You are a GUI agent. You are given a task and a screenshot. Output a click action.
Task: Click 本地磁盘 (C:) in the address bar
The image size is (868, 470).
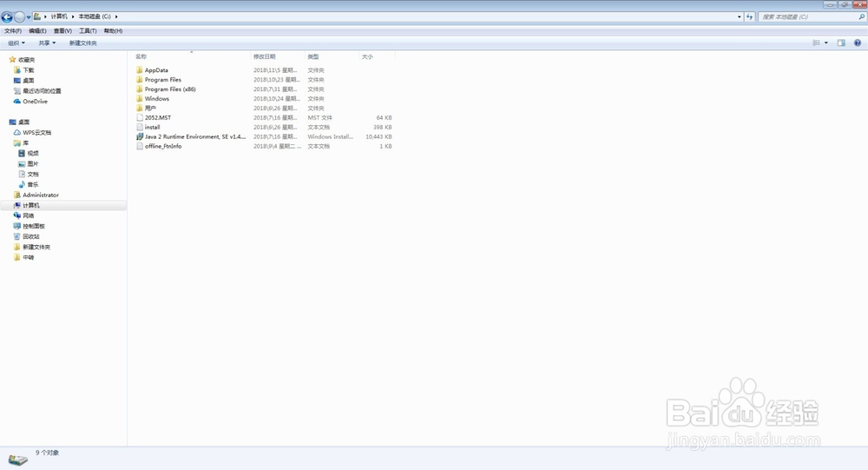click(94, 17)
